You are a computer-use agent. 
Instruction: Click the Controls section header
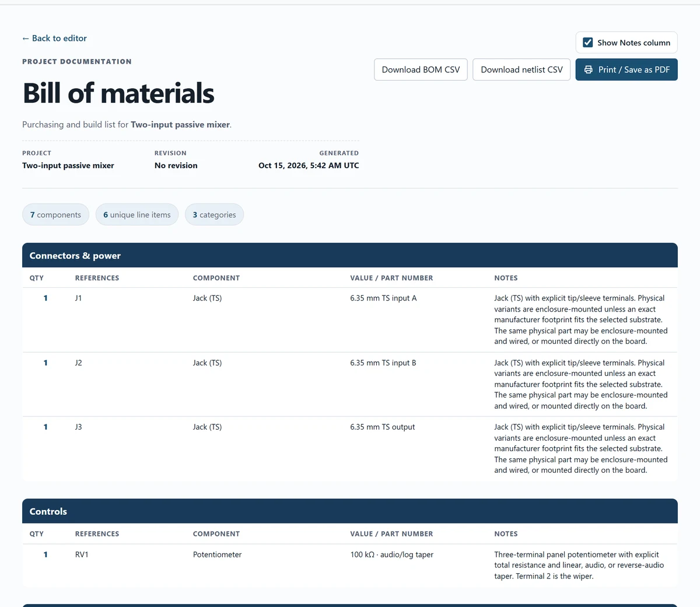click(350, 511)
